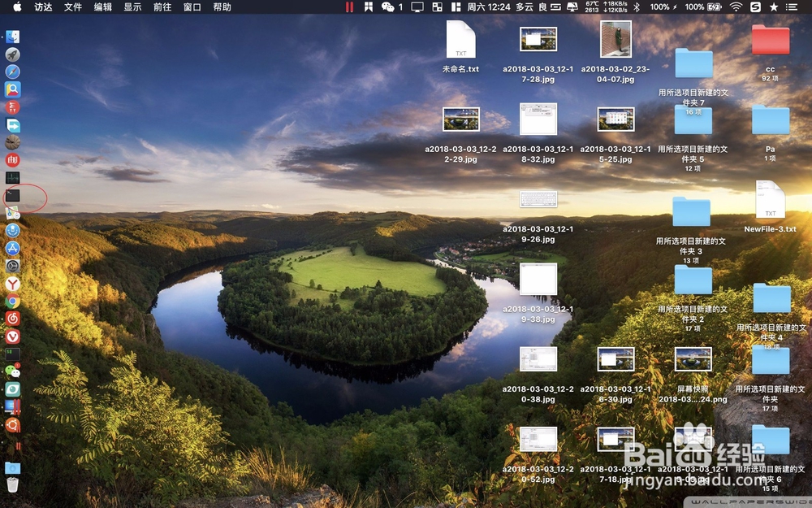Open App Store icon in dock

12,248
